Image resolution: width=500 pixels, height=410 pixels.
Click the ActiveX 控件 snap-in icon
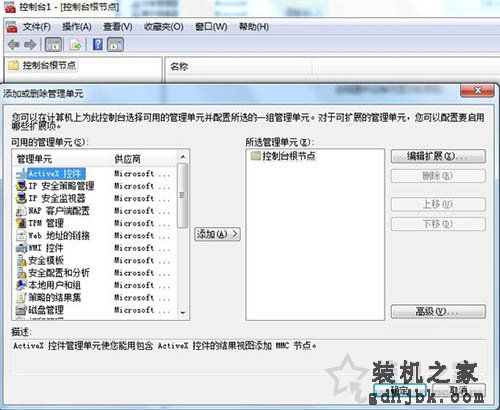(22, 174)
